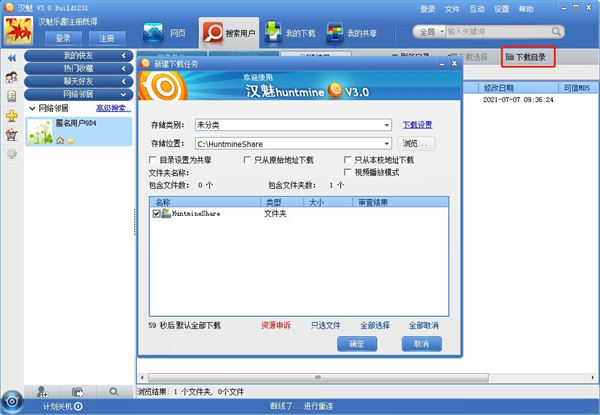This screenshot has width=600, height=415.
Task: Click the red 资源申诉 link
Action: click(276, 325)
